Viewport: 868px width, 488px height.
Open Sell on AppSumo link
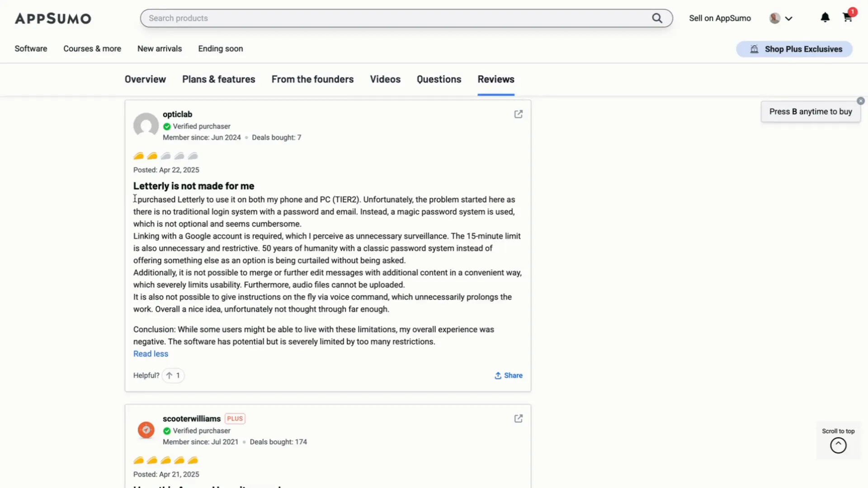(720, 18)
